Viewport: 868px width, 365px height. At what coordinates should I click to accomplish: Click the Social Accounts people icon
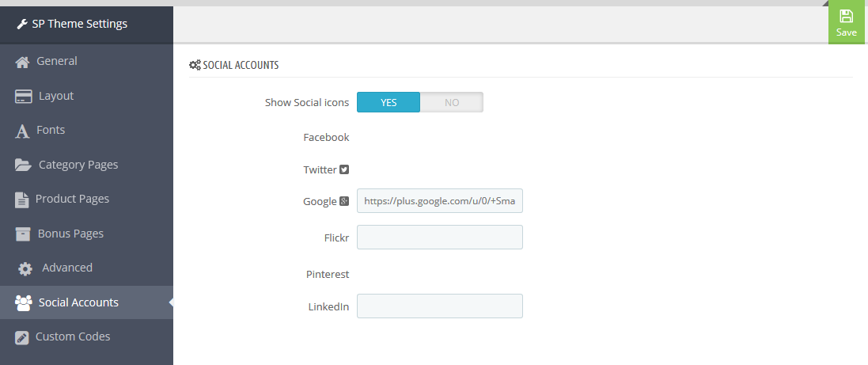pyautogui.click(x=23, y=303)
